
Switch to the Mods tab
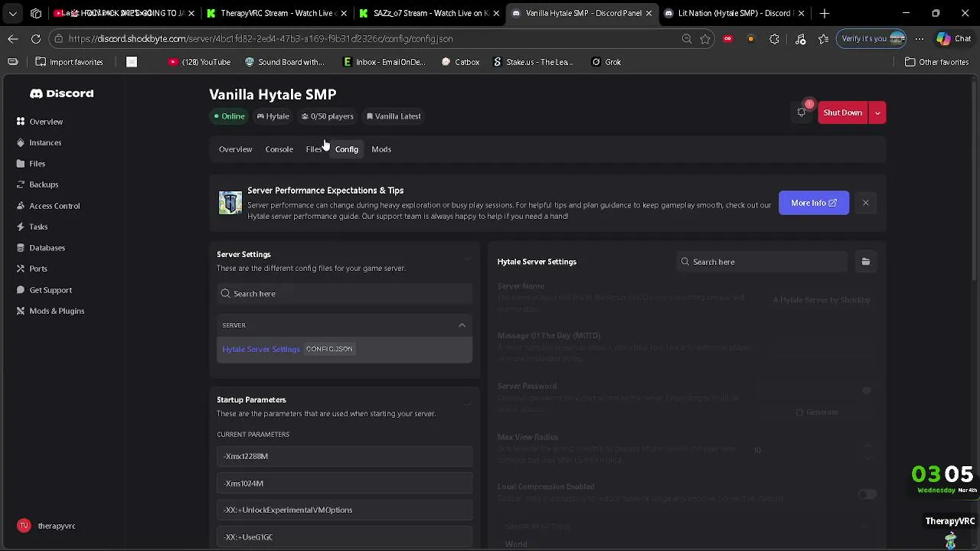(381, 149)
